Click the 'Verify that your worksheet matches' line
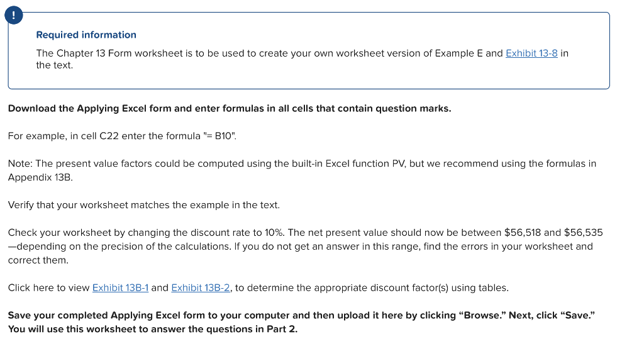 (x=144, y=205)
